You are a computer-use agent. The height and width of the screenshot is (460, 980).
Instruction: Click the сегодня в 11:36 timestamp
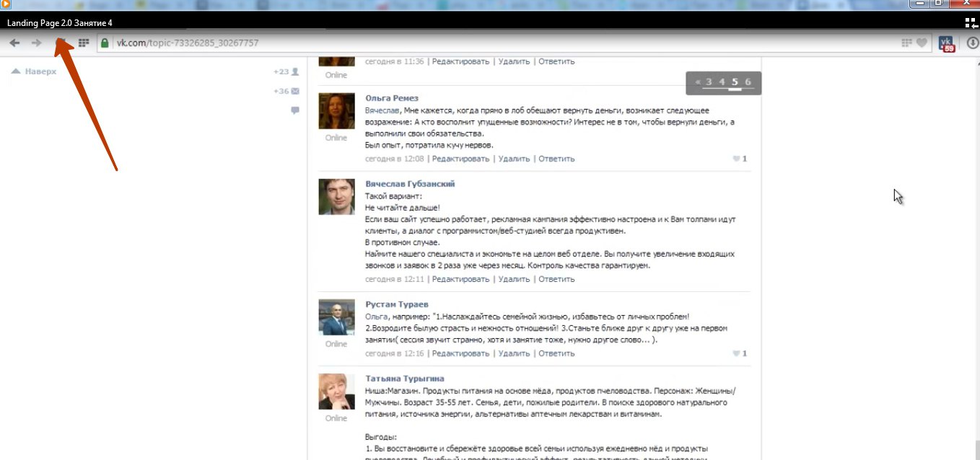(395, 61)
